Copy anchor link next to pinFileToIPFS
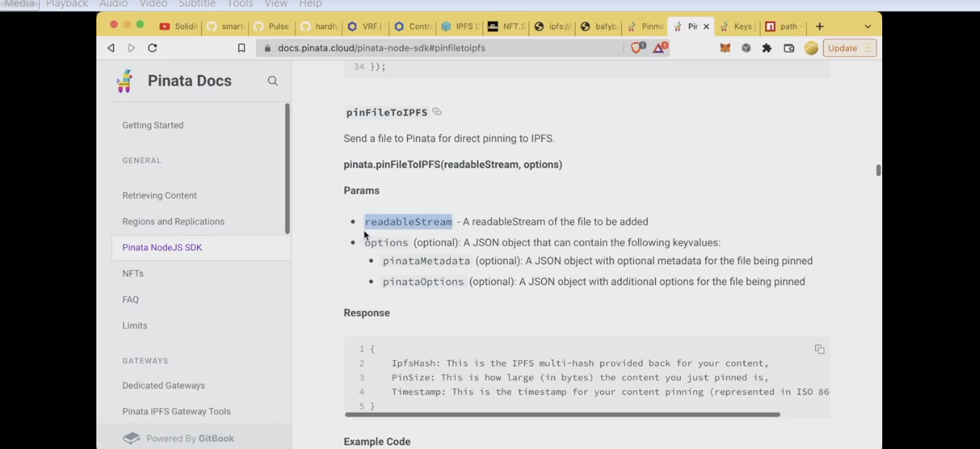This screenshot has width=980, height=449. 436,112
